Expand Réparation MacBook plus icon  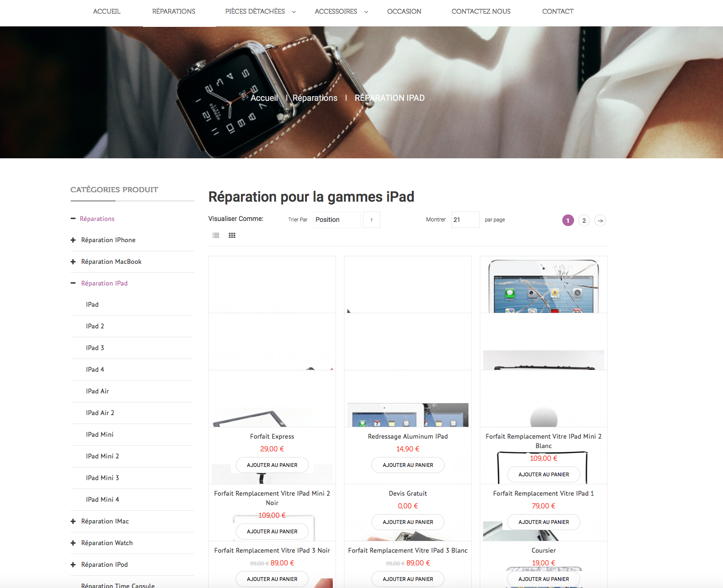(x=73, y=262)
